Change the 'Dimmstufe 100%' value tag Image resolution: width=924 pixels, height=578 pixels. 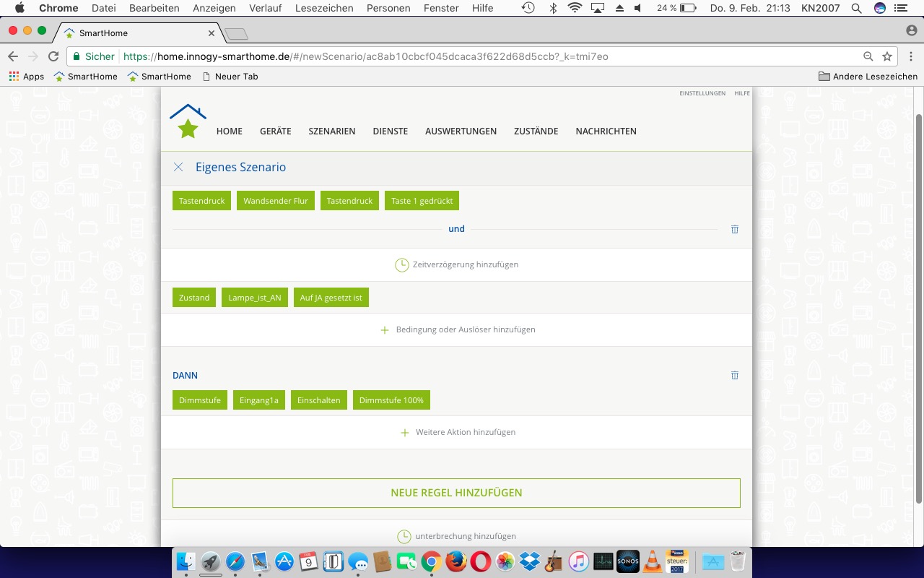pos(391,400)
